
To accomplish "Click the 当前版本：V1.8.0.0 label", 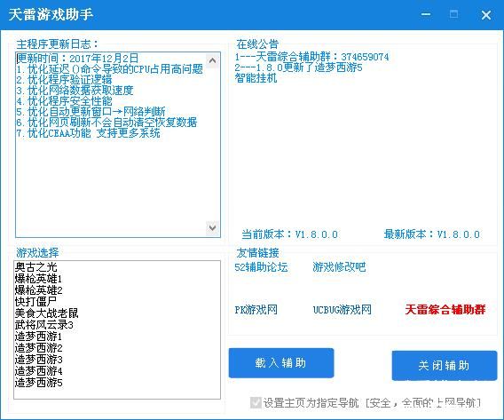I will (289, 234).
